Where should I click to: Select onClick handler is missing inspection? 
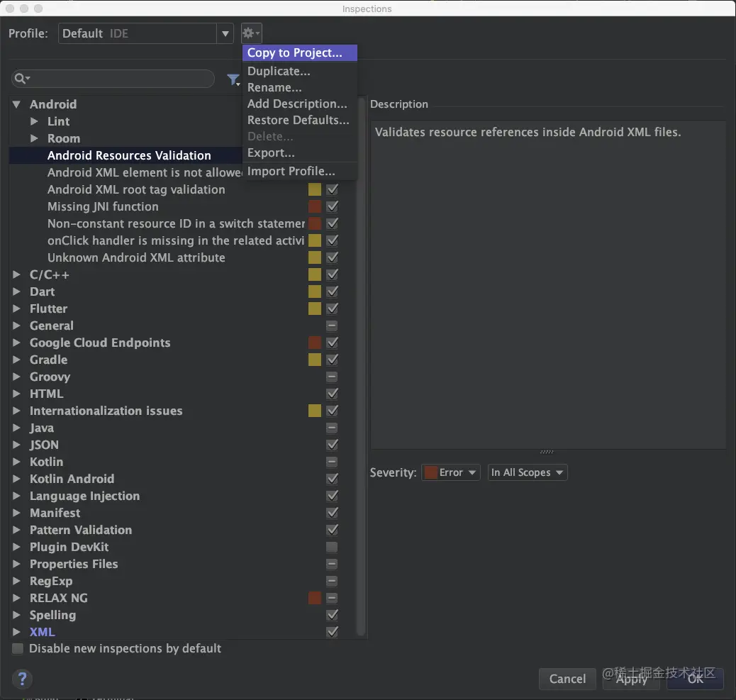pos(176,240)
